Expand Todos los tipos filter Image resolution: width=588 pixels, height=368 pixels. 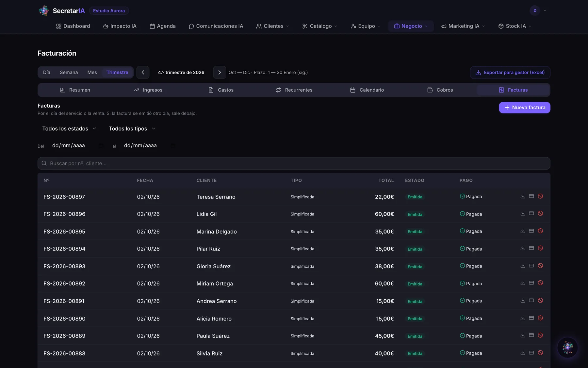(132, 129)
